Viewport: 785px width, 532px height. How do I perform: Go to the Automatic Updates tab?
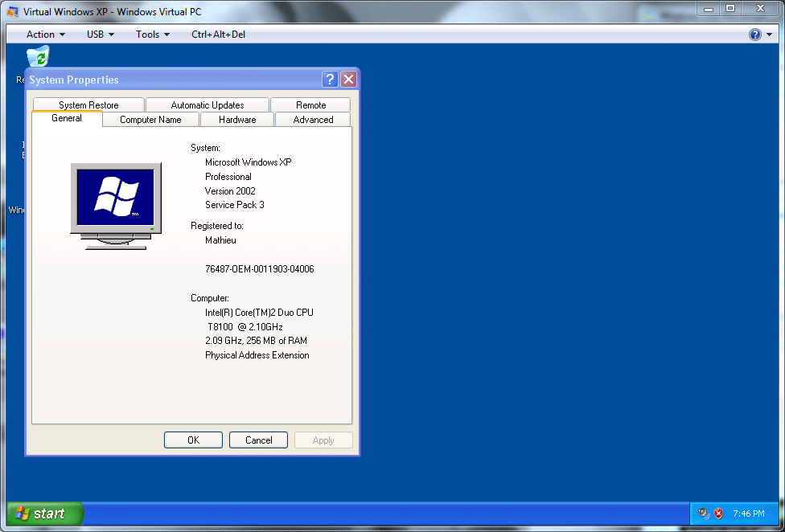click(x=208, y=105)
